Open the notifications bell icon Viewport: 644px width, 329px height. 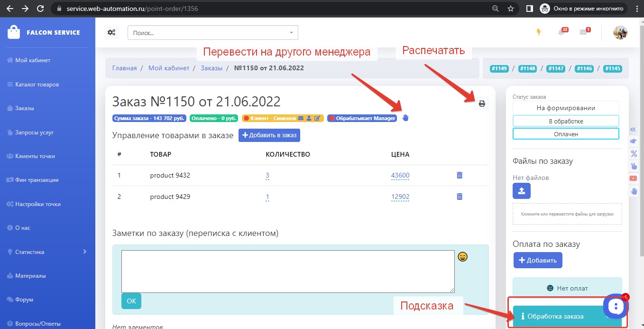561,32
